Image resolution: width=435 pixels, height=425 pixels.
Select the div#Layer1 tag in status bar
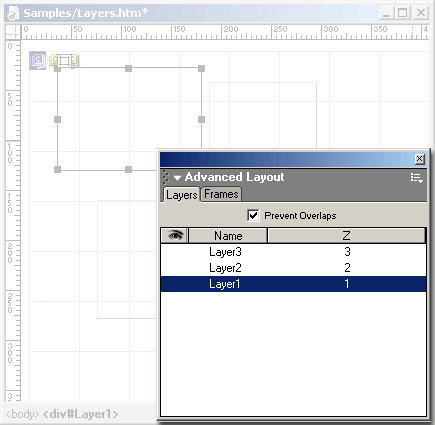click(x=81, y=414)
